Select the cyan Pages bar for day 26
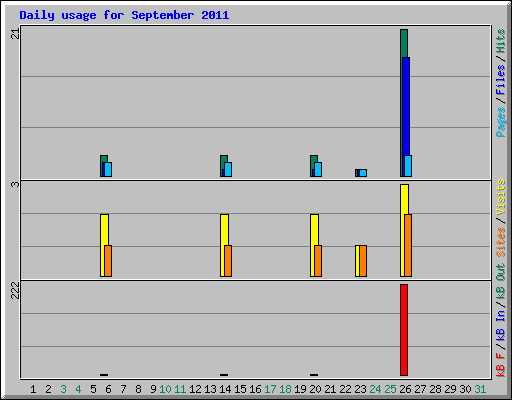Viewport: 512px width, 400px height. [x=408, y=166]
